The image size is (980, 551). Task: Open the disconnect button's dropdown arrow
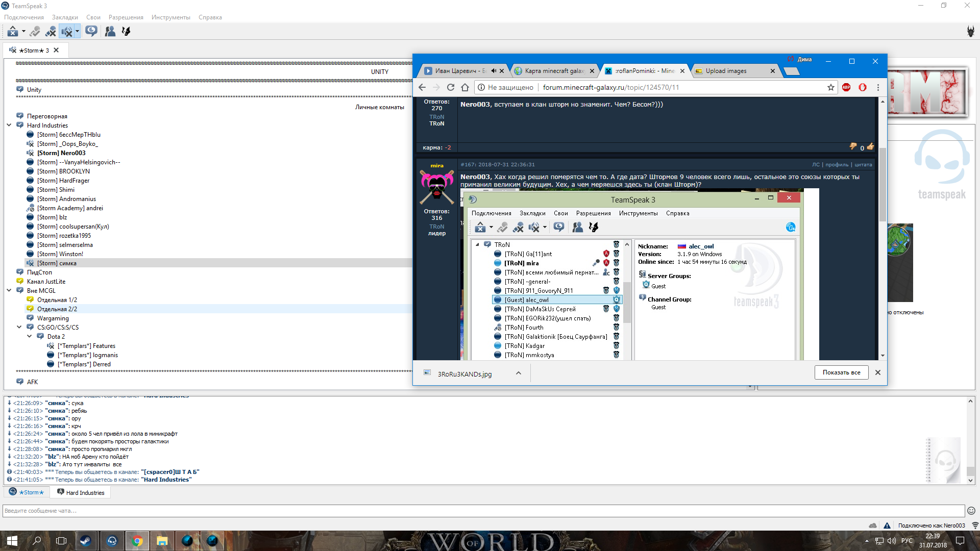tap(23, 32)
